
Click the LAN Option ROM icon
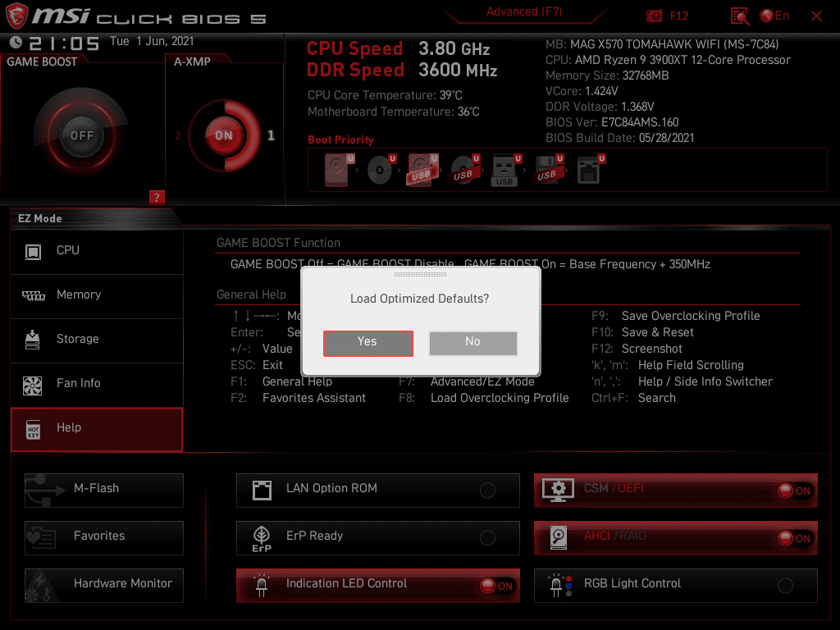pos(262,491)
